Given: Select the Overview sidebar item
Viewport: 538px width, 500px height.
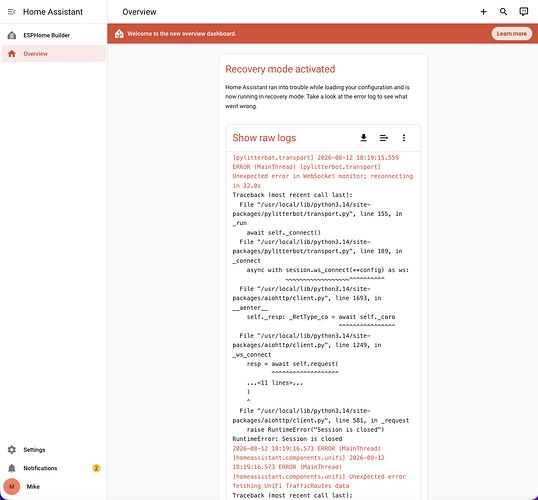Looking at the screenshot, I should click(x=54, y=54).
